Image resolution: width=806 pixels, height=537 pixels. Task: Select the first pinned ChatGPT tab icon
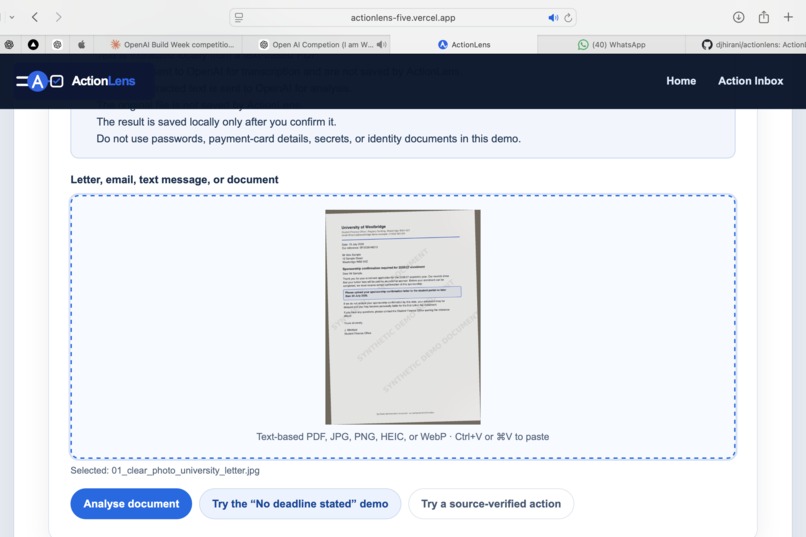pyautogui.click(x=9, y=45)
